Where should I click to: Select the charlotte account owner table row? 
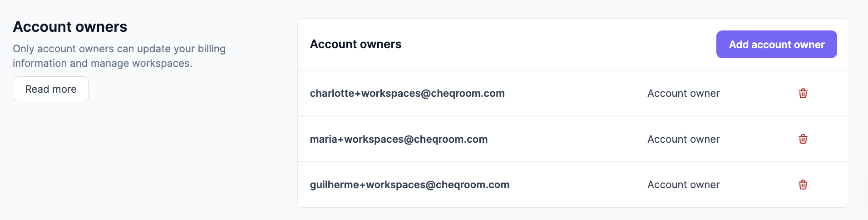(573, 93)
